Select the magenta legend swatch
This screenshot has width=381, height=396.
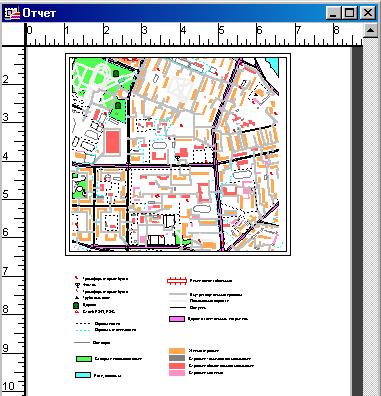pos(177,319)
